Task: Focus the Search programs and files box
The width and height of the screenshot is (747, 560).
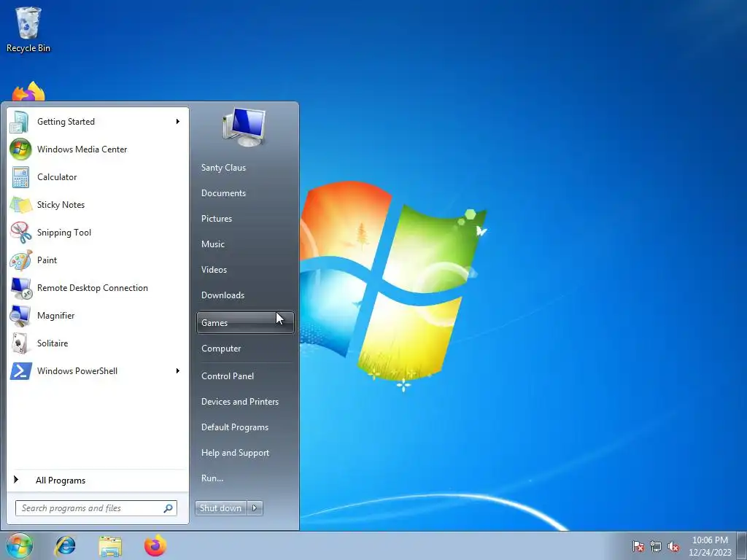Action: [x=96, y=508]
